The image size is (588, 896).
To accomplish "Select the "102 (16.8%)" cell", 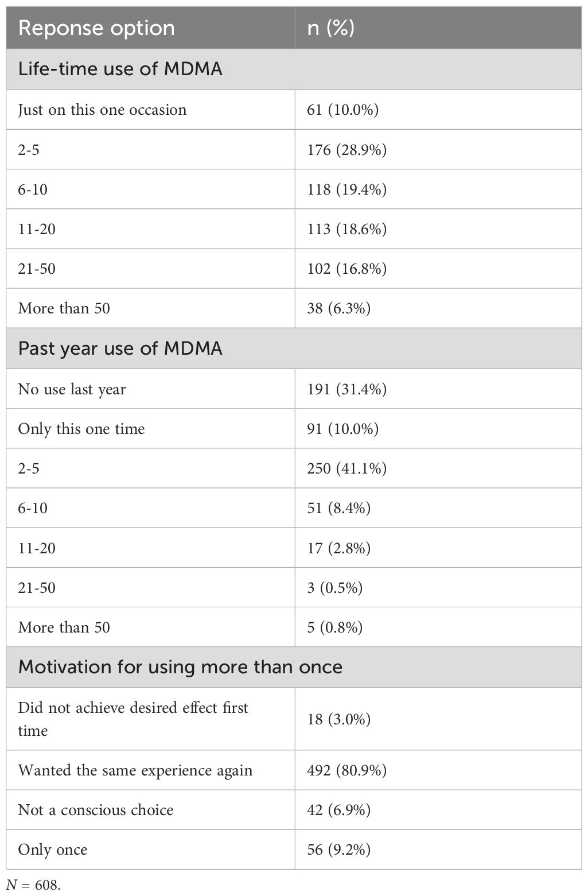I will point(346,269).
